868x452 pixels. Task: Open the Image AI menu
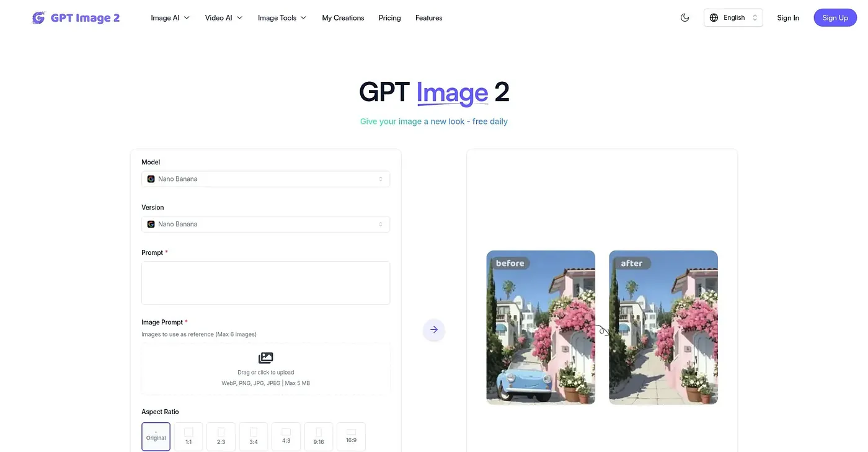pyautogui.click(x=170, y=18)
